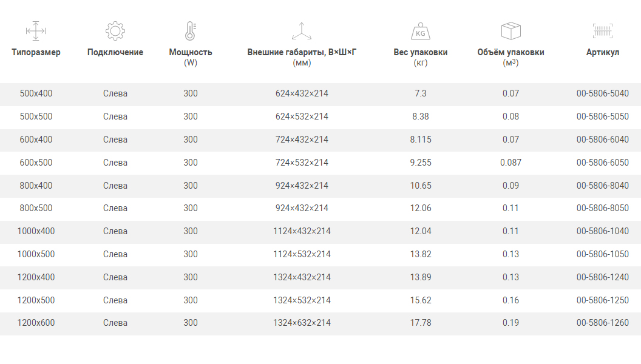This screenshot has height=364, width=641.
Task: Click the 0.087 package volume value
Action: tap(510, 163)
